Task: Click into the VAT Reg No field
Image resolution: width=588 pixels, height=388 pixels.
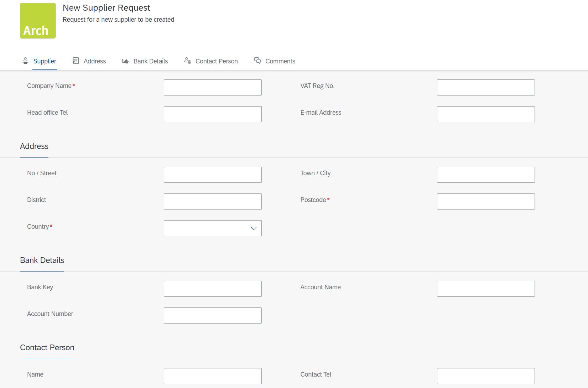Action: pyautogui.click(x=486, y=87)
